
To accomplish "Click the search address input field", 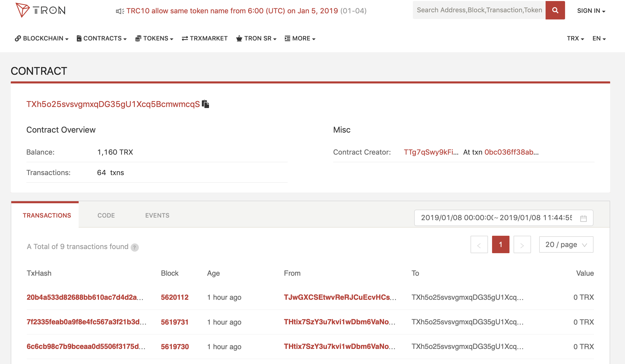I will click(x=479, y=10).
